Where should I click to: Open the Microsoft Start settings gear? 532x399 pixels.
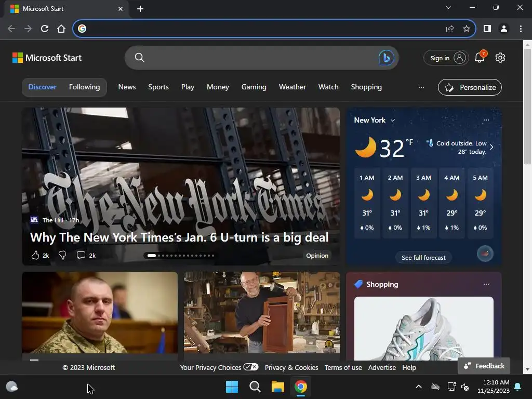click(x=500, y=58)
